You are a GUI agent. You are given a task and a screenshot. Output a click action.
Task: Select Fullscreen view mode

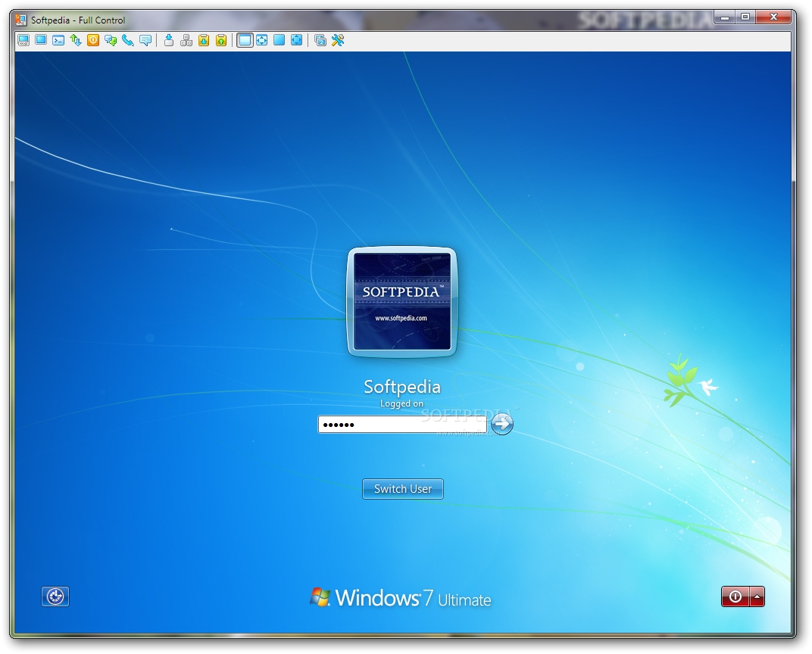[x=279, y=40]
